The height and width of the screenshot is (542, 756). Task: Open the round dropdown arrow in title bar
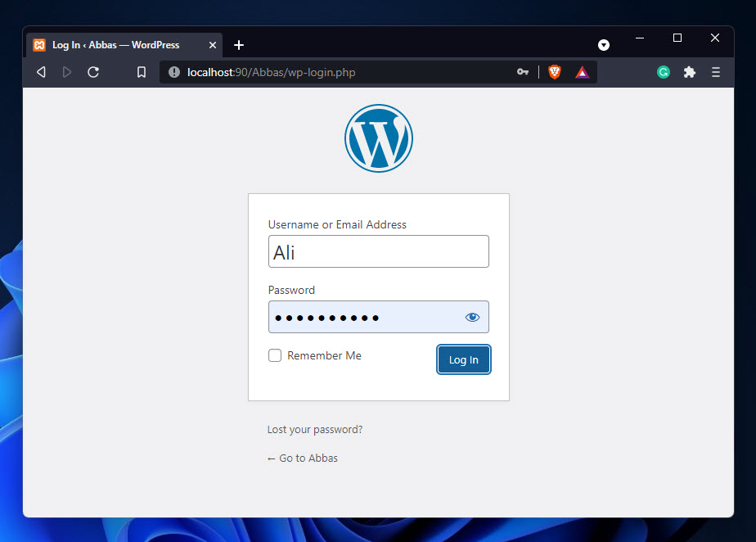point(604,45)
